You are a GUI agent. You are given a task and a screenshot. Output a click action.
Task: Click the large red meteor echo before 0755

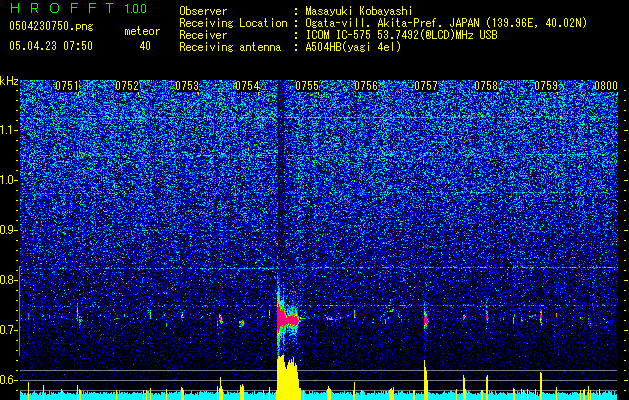point(286,318)
